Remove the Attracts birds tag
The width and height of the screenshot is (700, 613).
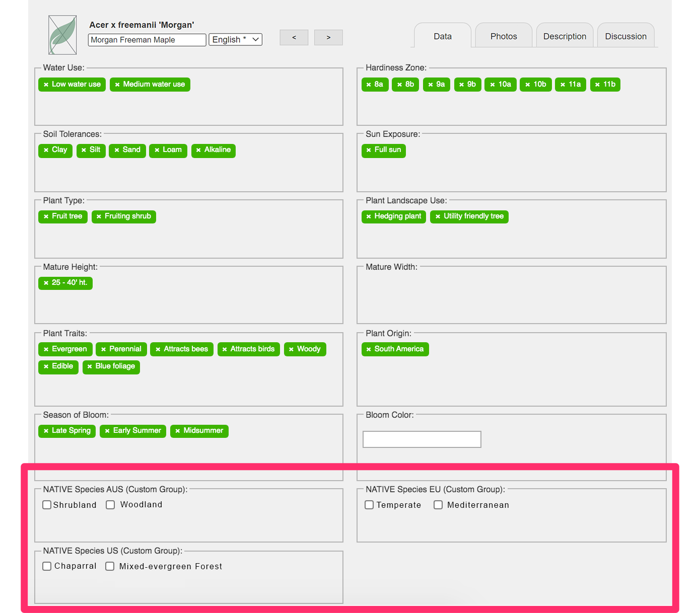[x=225, y=349]
